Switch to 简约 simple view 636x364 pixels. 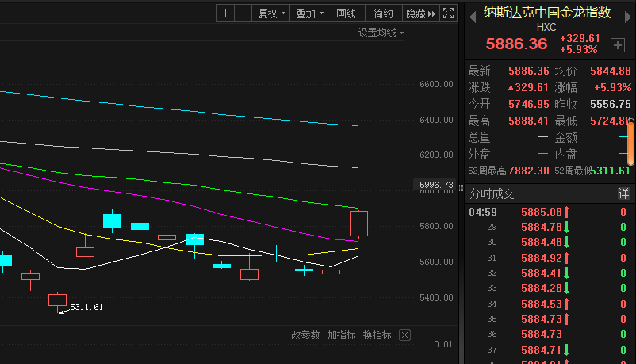click(383, 13)
